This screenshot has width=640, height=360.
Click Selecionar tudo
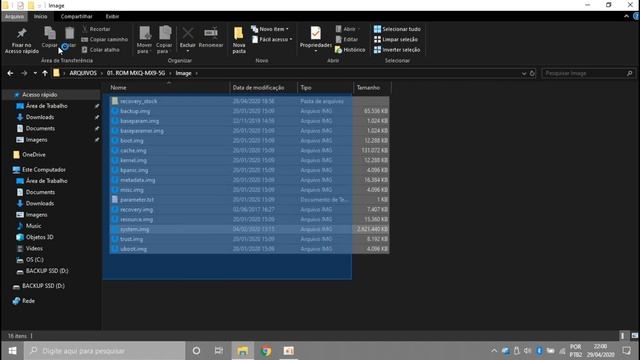click(x=397, y=29)
